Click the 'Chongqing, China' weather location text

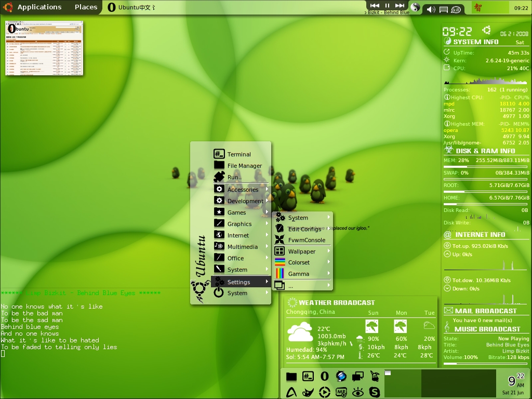click(311, 312)
